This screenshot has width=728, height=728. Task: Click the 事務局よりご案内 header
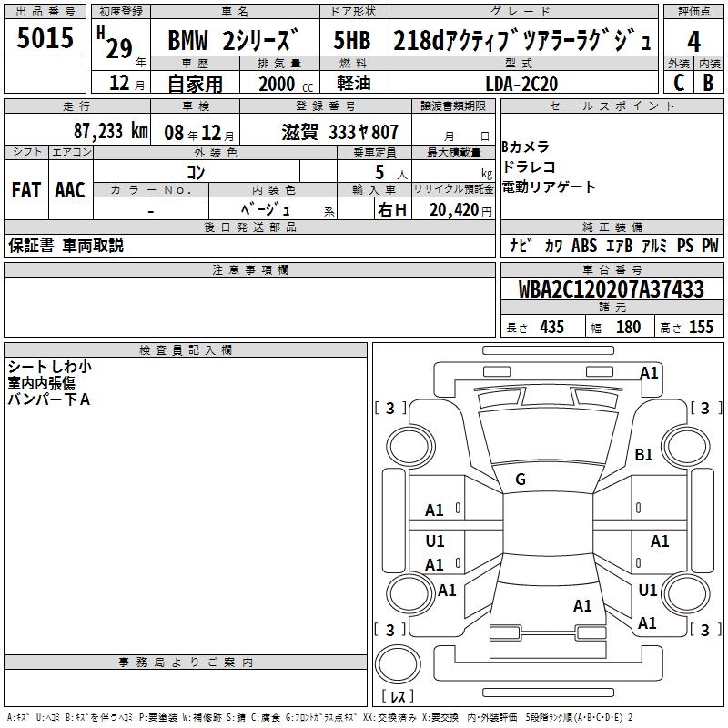(186, 662)
